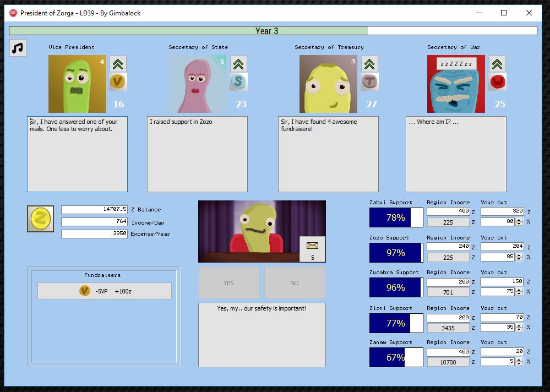Click the NO button
550x392 pixels.
[x=295, y=283]
